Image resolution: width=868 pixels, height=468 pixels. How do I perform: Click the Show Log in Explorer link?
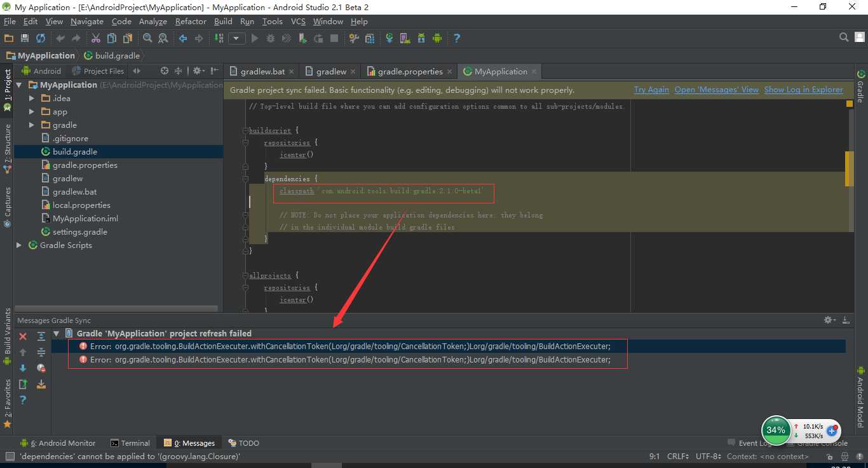tap(804, 90)
